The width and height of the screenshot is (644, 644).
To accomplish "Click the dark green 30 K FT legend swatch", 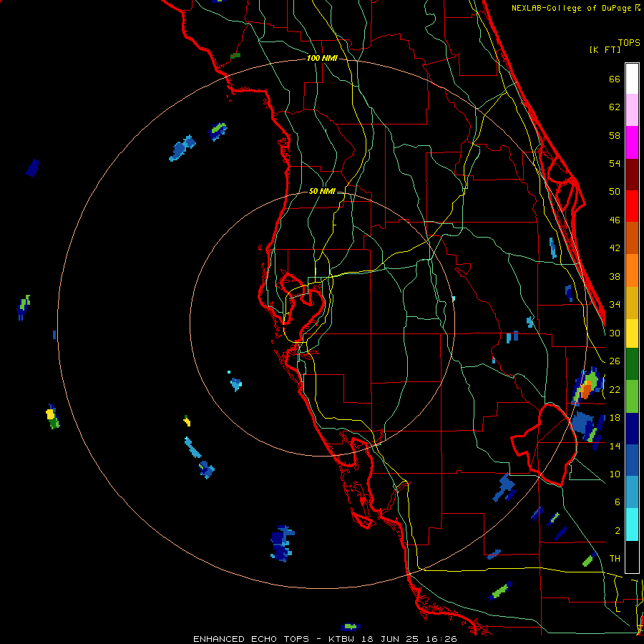I will coord(632,364).
